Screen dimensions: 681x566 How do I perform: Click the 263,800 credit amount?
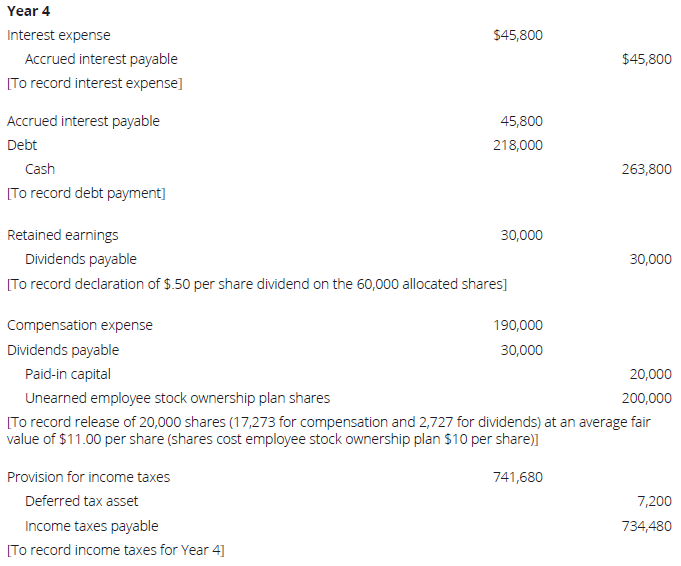click(646, 169)
